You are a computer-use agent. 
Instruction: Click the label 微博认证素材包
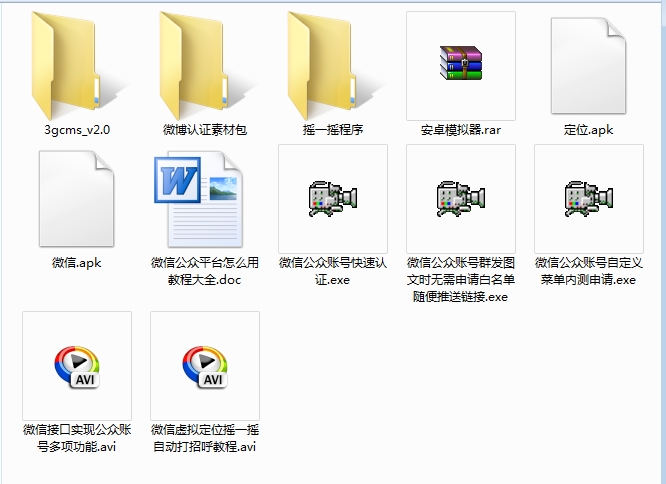[205, 129]
